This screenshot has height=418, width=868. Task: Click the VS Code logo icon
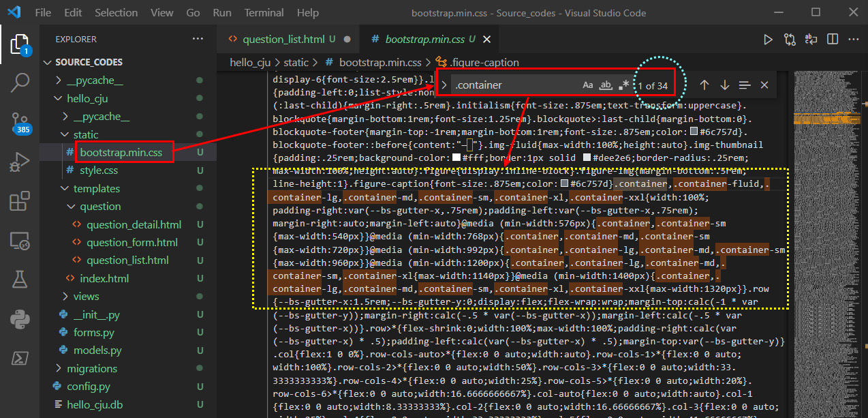point(14,12)
